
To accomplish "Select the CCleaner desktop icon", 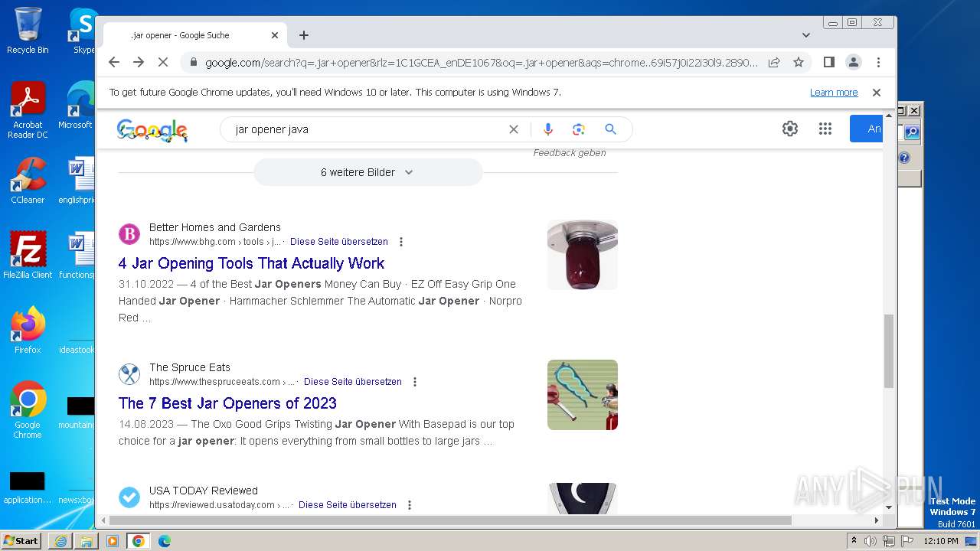I will coord(28,181).
